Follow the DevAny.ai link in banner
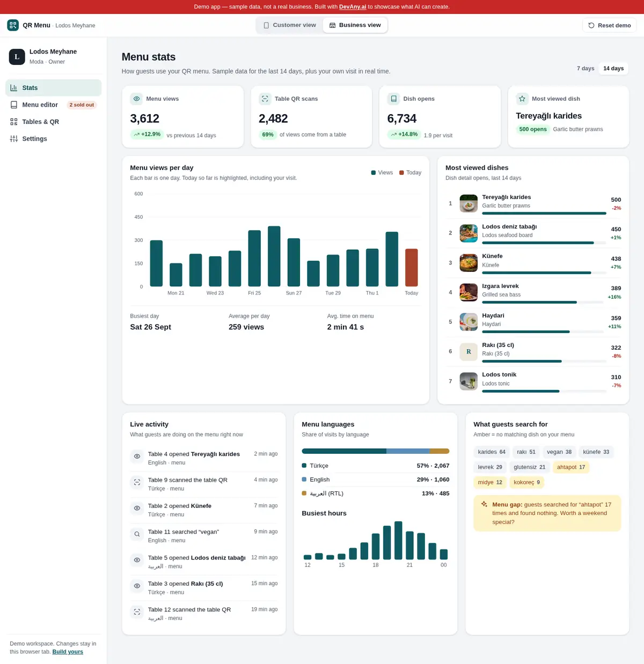The width and height of the screenshot is (644, 664). [353, 7]
